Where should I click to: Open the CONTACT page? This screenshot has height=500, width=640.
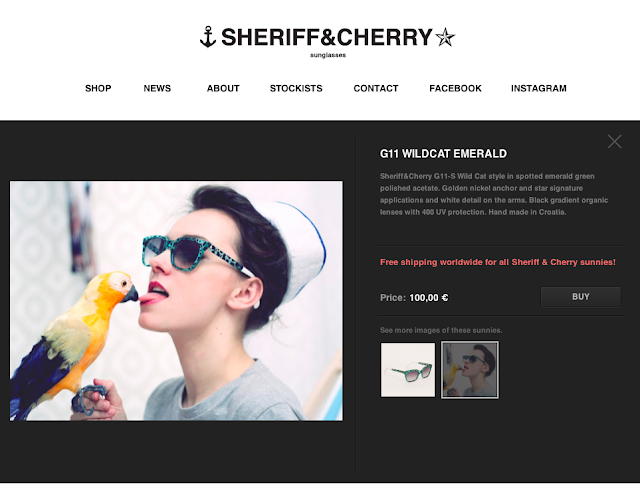pyautogui.click(x=376, y=88)
